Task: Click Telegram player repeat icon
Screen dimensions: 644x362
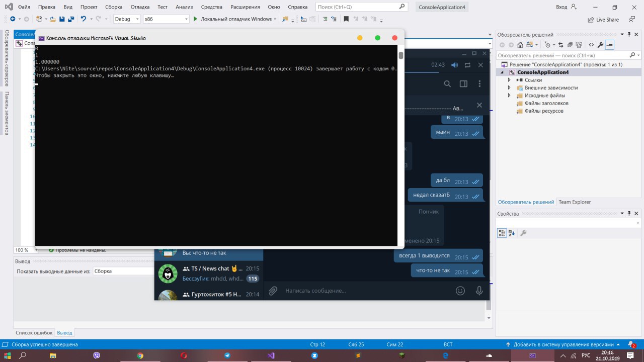Action: click(467, 65)
